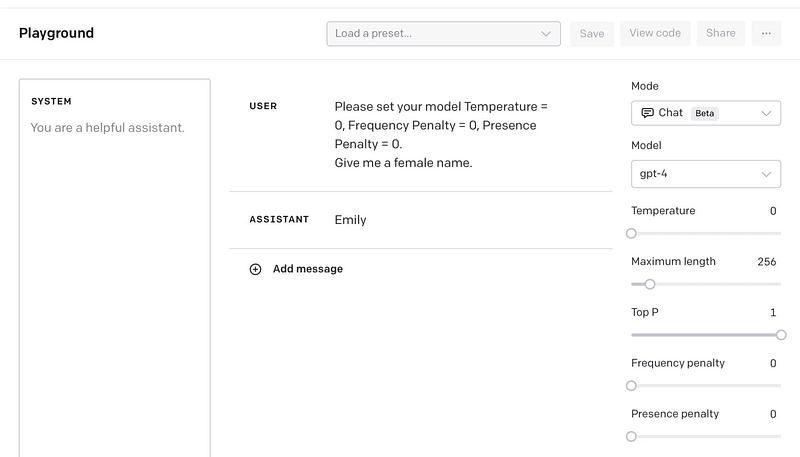Click the View code button

point(655,33)
